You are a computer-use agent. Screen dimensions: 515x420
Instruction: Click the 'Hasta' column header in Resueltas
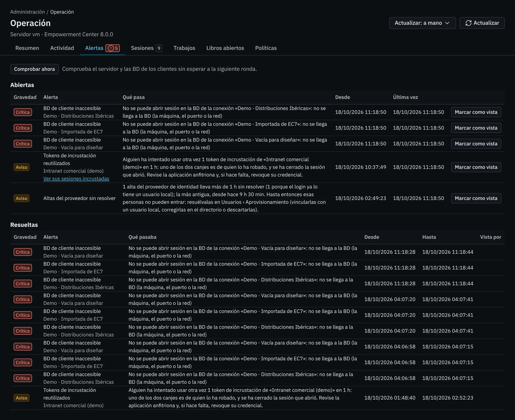pos(429,237)
